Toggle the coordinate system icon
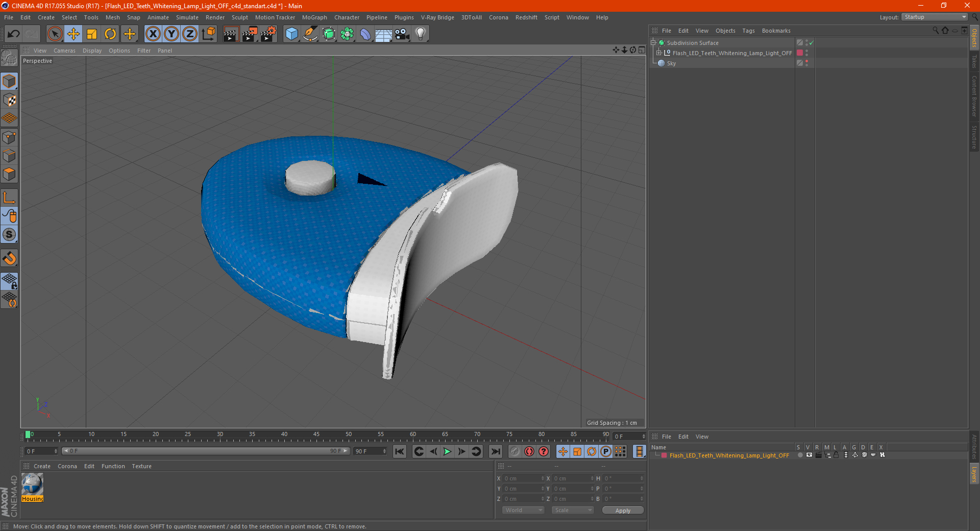This screenshot has height=531, width=980. [x=208, y=34]
